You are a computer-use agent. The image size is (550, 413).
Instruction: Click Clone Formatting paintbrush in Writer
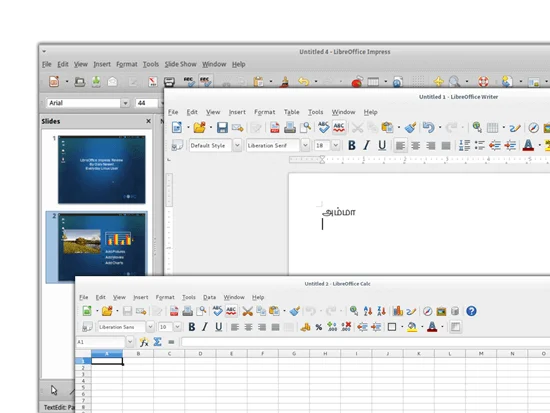tap(410, 127)
